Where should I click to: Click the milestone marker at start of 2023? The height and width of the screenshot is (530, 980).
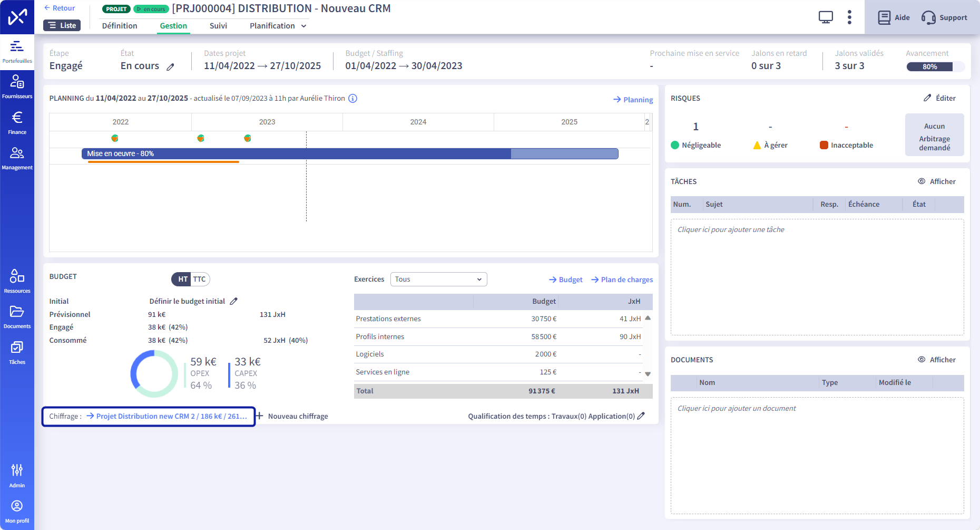[201, 138]
